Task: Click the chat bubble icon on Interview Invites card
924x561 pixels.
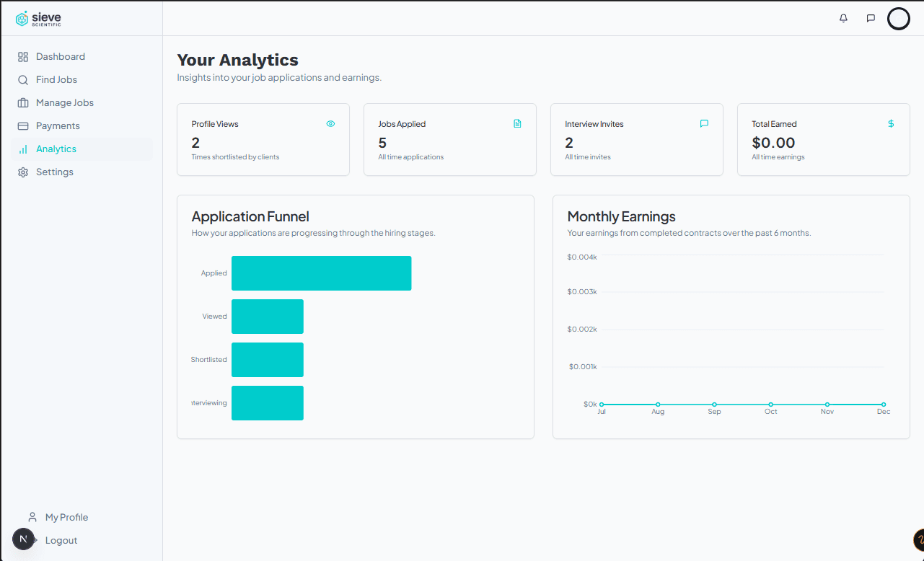Action: pyautogui.click(x=704, y=123)
